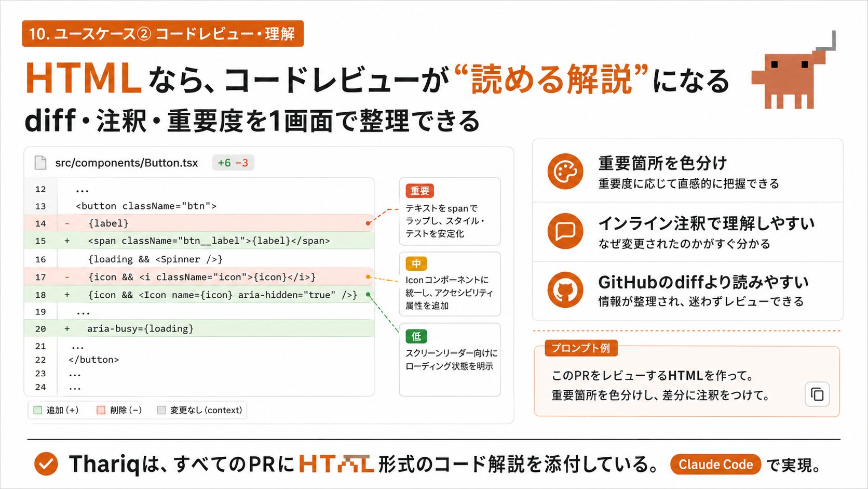
Task: Click line number 24 in the gutter
Action: coord(40,387)
